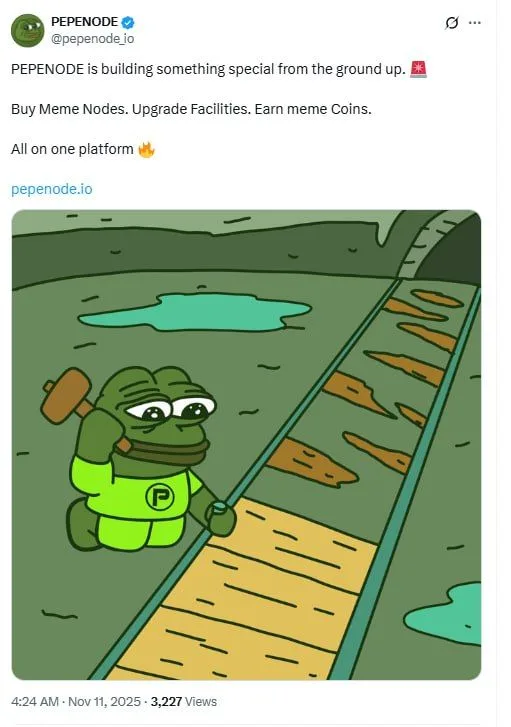Screen dimensions: 511x727
Task: Open the Grok explain-post icon
Action: (452, 22)
